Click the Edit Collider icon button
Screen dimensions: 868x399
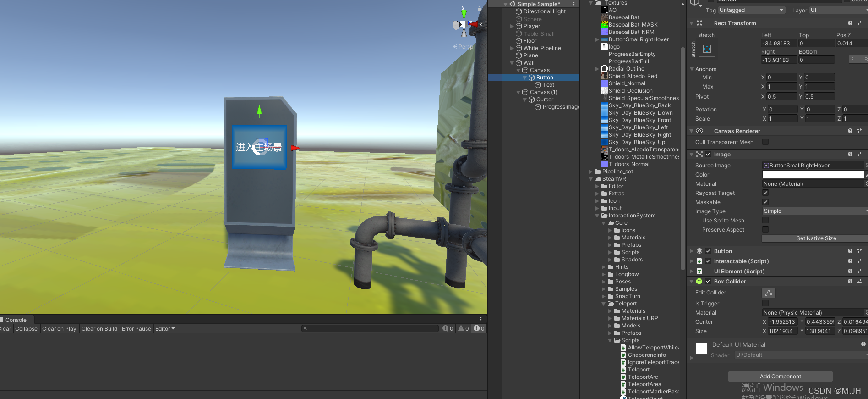click(769, 293)
